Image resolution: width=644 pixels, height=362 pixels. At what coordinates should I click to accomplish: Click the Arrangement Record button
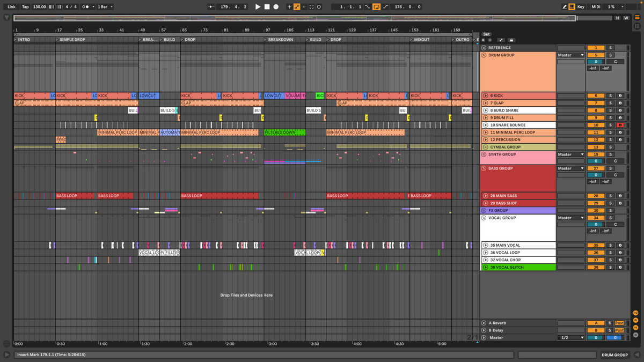[276, 7]
